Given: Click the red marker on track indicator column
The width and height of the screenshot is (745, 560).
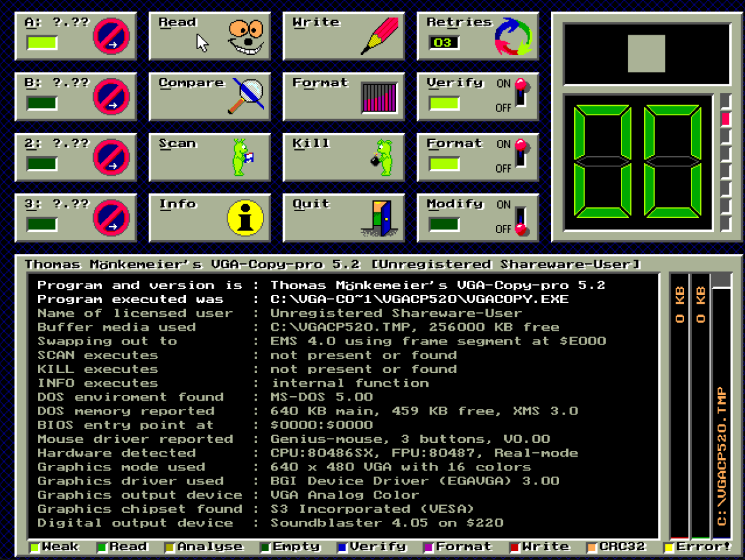Looking at the screenshot, I should [725, 119].
